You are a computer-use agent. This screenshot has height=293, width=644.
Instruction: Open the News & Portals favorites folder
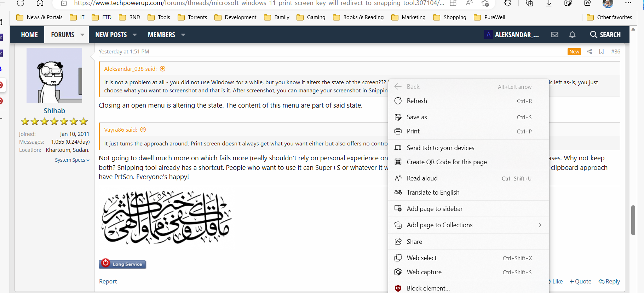tap(39, 17)
